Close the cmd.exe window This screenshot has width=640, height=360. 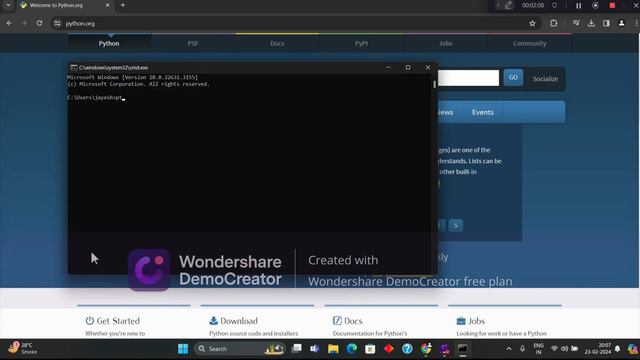(x=428, y=67)
